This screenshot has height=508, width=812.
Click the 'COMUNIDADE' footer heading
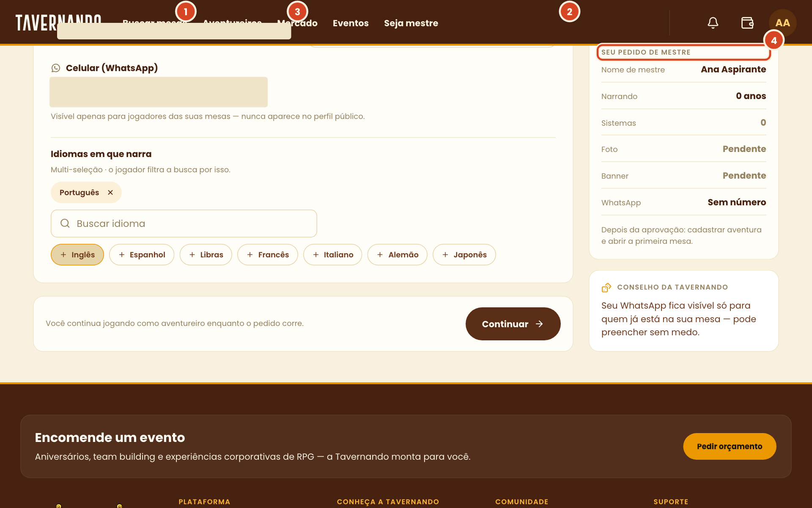coord(521,502)
